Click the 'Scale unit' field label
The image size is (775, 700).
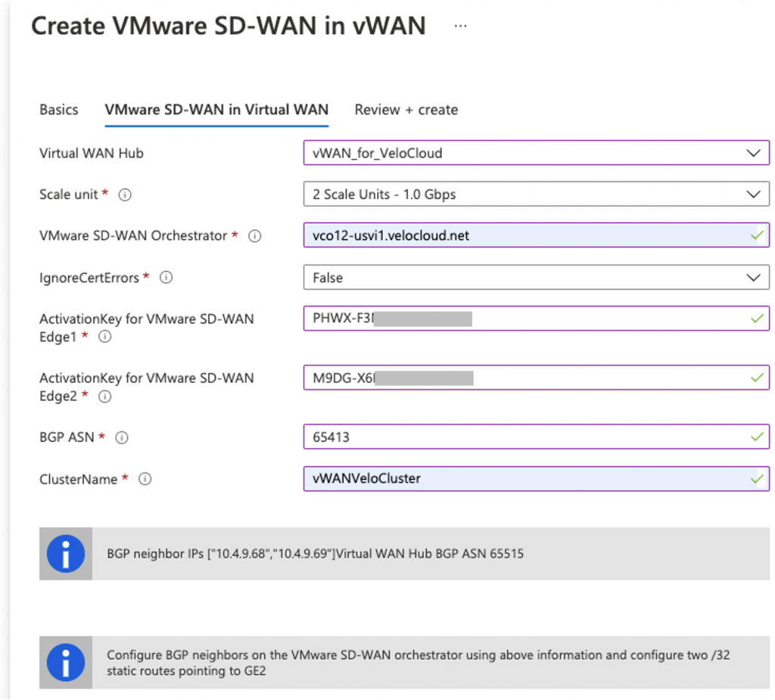(69, 194)
